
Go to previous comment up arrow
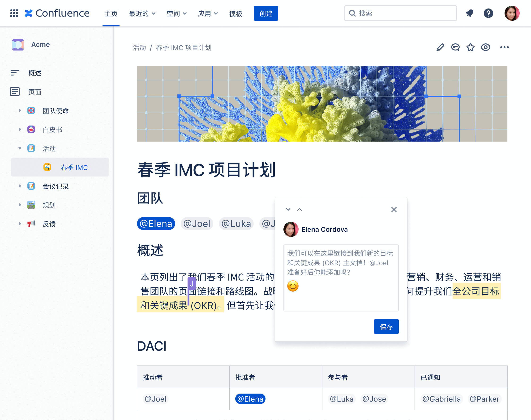point(299,210)
